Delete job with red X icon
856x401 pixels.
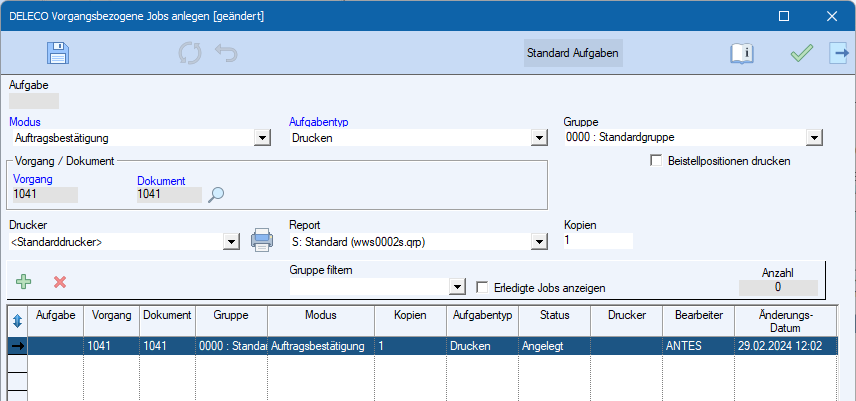(x=60, y=282)
